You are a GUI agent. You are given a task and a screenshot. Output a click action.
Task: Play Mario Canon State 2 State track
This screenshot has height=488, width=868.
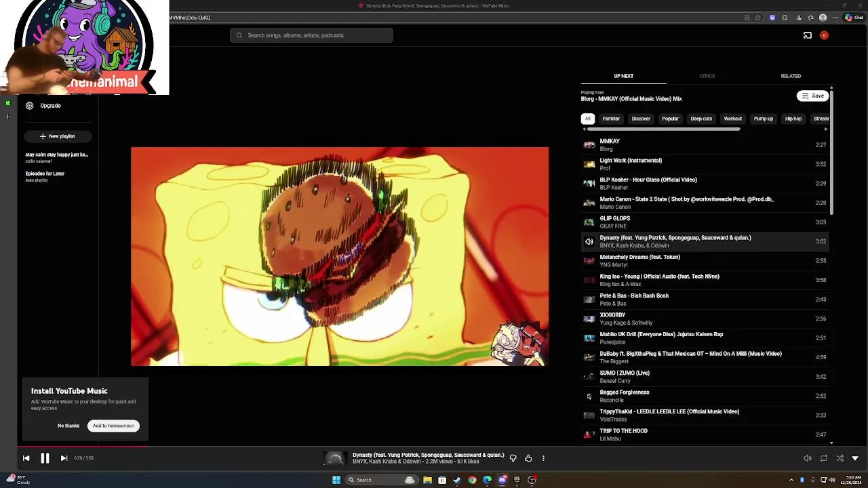[705, 203]
